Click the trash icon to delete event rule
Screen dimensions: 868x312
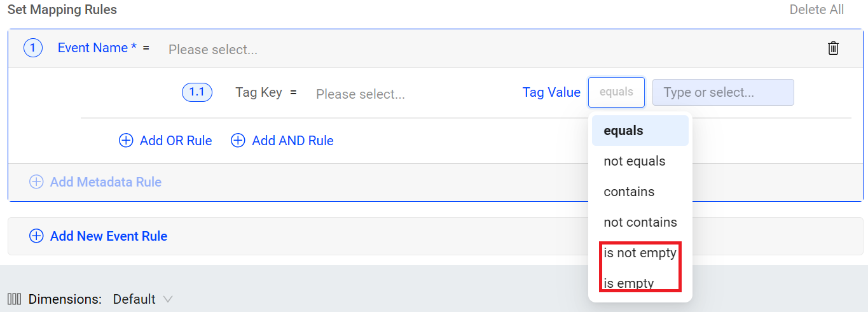coord(833,48)
